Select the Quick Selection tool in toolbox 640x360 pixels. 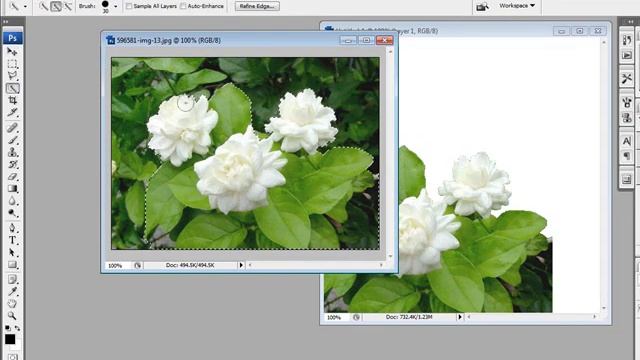click(x=12, y=88)
